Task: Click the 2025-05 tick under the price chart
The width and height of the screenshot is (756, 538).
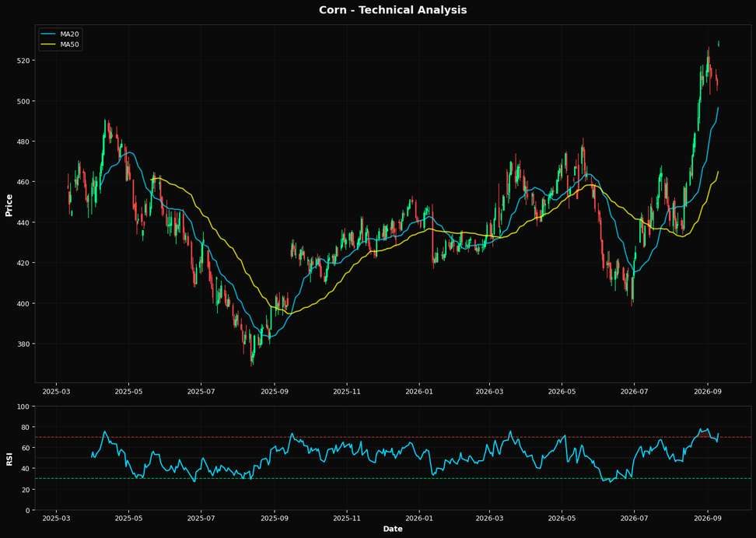Action: tap(128, 391)
